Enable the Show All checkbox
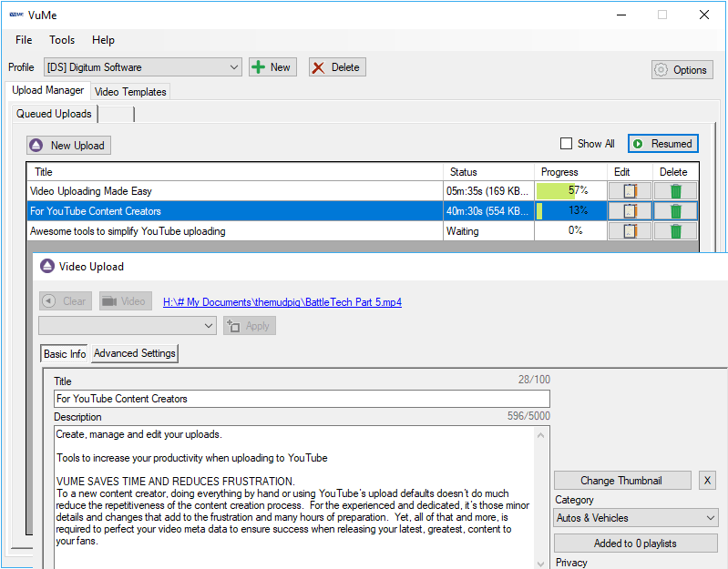The height and width of the screenshot is (569, 728). tap(566, 144)
